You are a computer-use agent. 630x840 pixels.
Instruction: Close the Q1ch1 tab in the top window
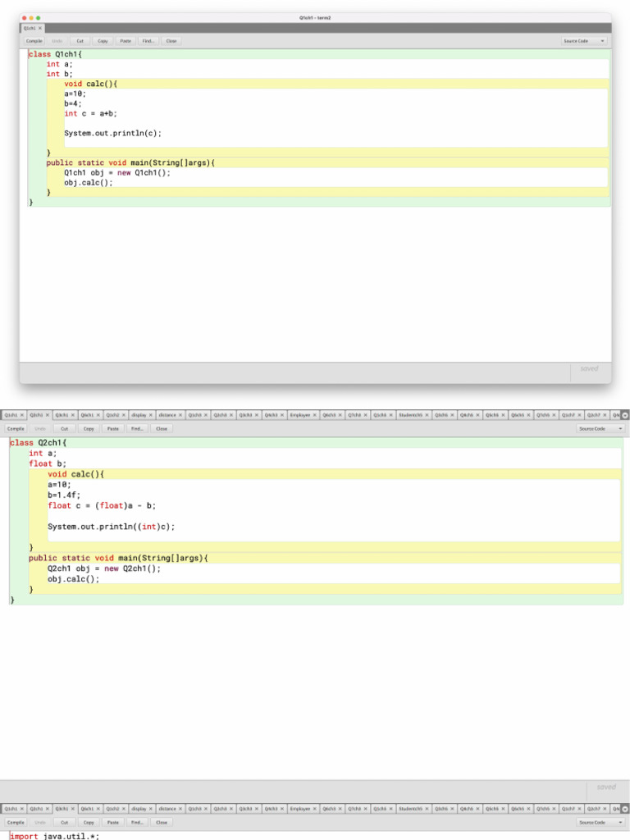pyautogui.click(x=39, y=29)
